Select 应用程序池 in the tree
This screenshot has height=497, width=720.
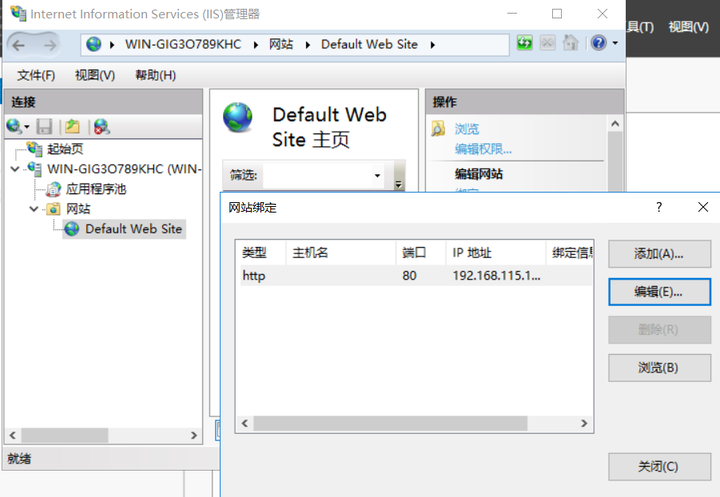pyautogui.click(x=96, y=189)
